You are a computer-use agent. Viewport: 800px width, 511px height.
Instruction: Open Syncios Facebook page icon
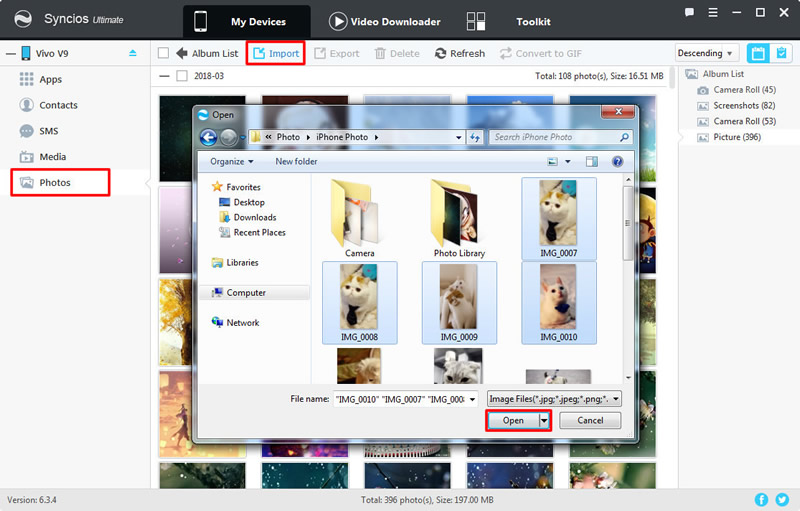[x=761, y=500]
